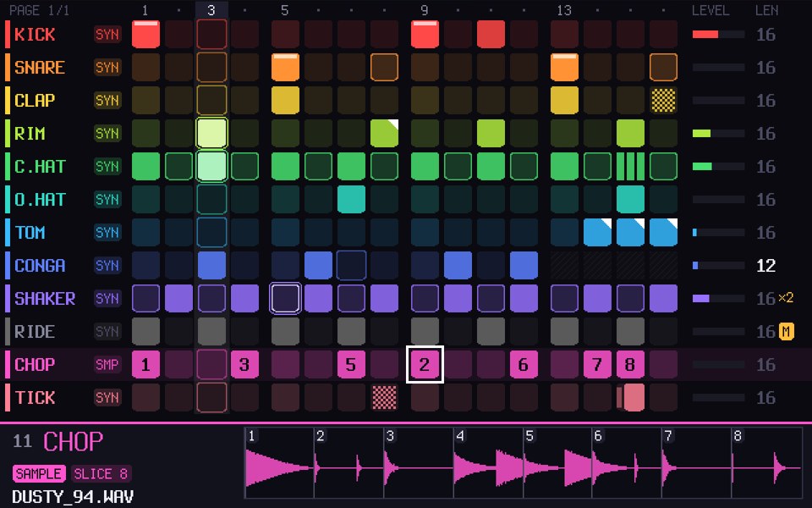Adjust the SHAKER level bar
The image size is (812, 508).
coord(718,299)
